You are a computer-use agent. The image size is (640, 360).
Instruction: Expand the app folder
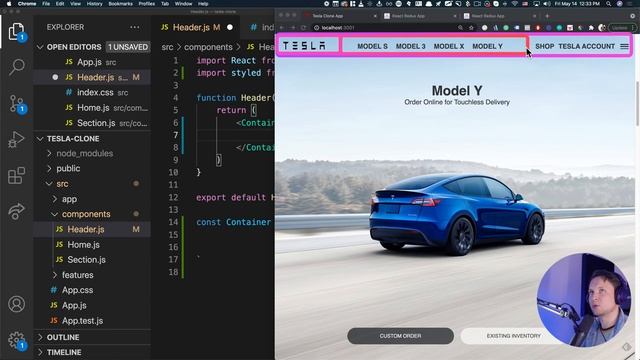click(69, 199)
